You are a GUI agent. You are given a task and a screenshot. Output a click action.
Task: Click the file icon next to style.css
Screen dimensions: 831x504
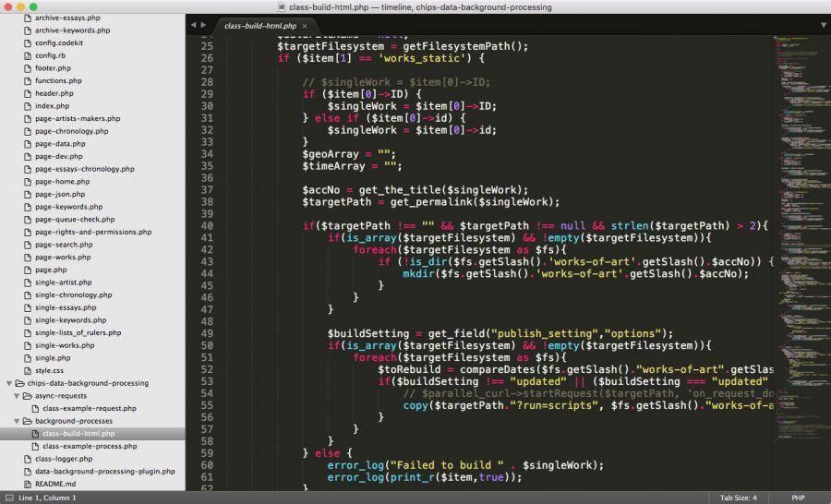(26, 370)
